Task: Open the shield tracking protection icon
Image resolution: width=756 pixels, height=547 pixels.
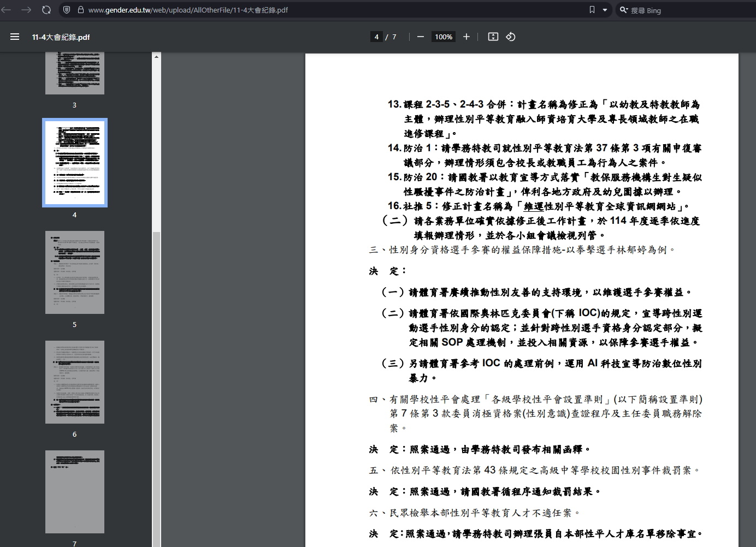Action: (x=67, y=10)
